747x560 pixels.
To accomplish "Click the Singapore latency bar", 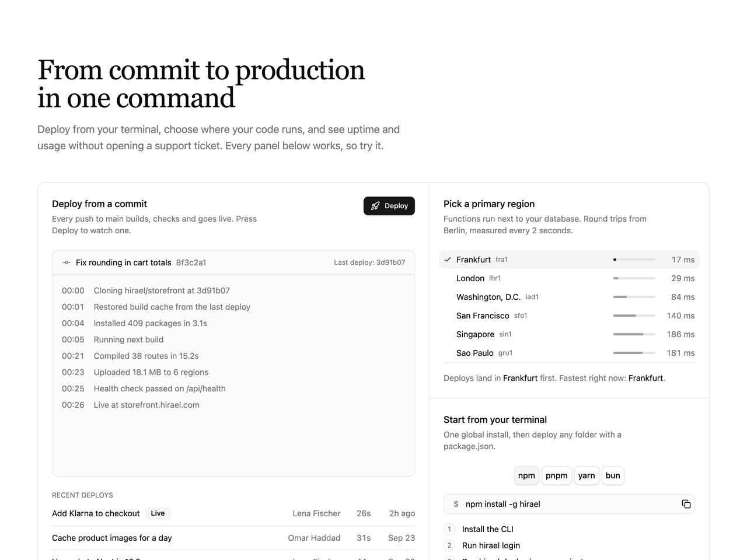I will pyautogui.click(x=634, y=334).
